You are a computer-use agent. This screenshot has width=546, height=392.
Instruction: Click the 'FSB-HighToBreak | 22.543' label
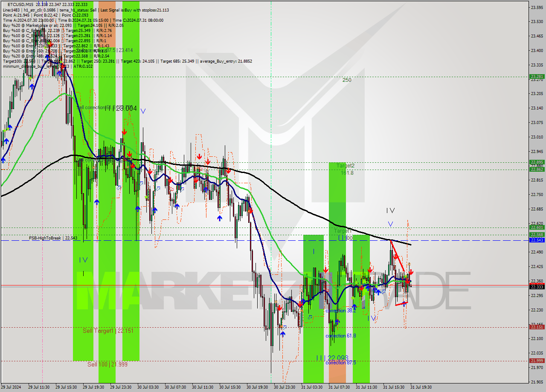[x=53, y=238]
